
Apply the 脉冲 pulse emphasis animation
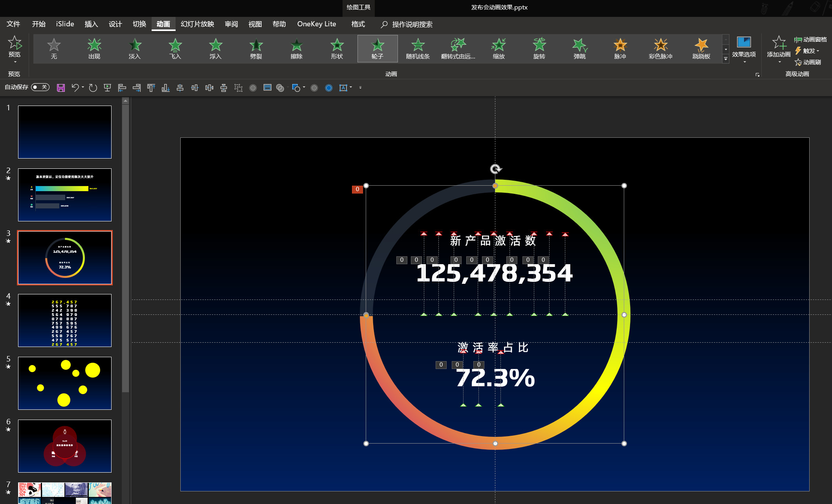[x=620, y=49]
